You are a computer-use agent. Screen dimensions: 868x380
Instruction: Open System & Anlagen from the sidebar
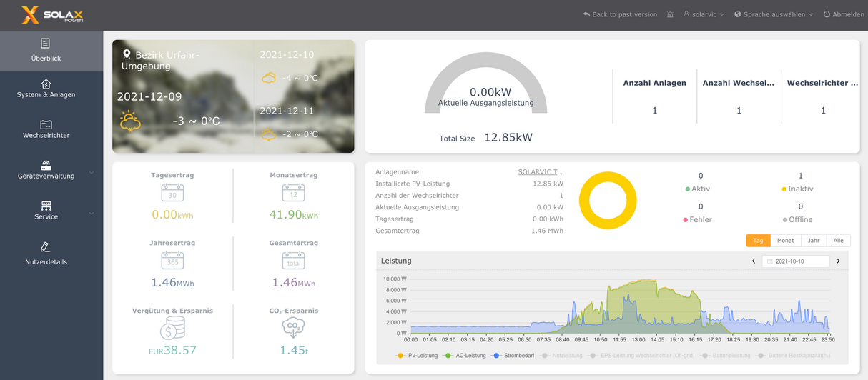46,89
